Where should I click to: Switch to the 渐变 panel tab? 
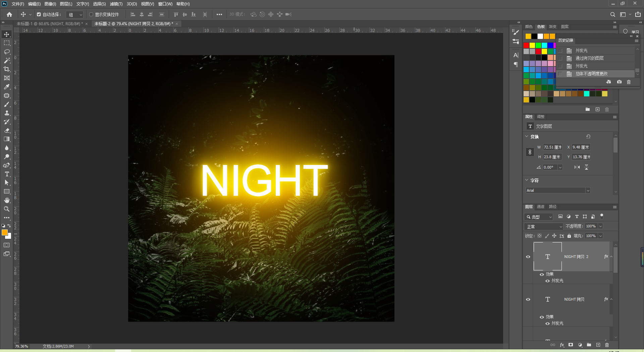pyautogui.click(x=552, y=27)
